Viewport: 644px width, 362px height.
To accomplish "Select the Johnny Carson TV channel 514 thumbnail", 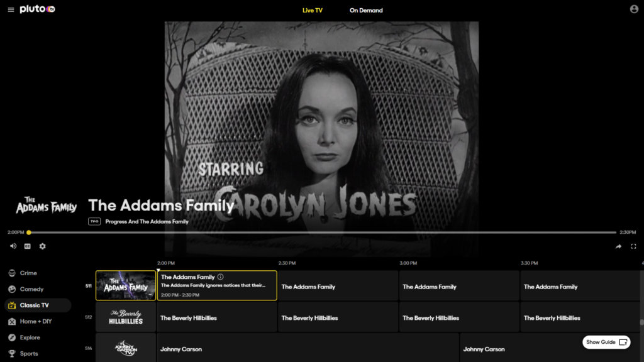I will [126, 348].
